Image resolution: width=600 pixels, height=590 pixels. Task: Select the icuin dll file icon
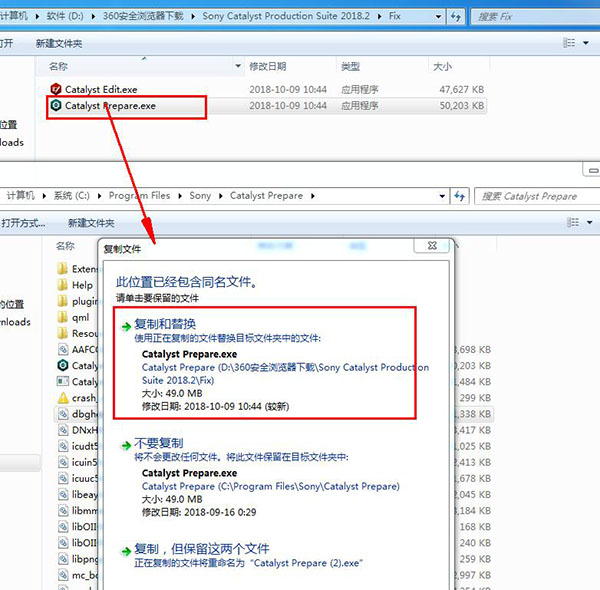(x=63, y=462)
